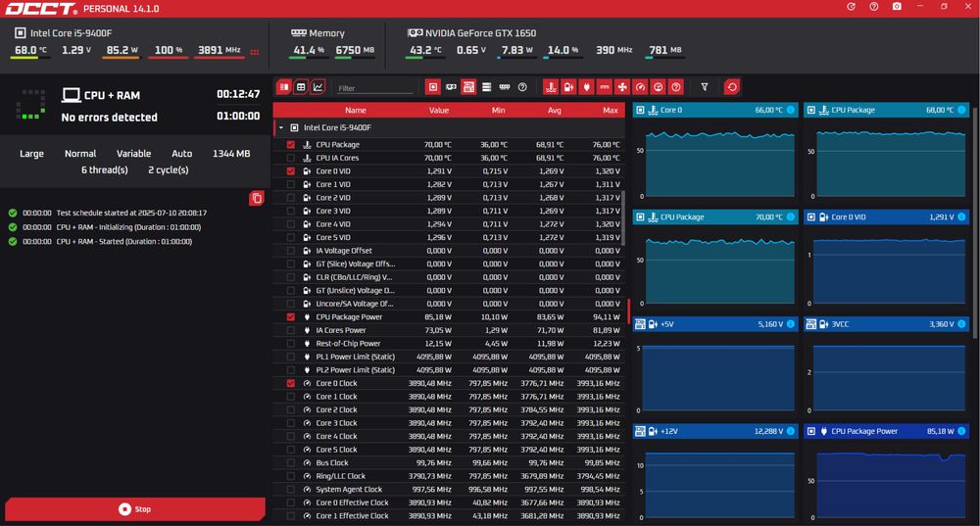Copy the test log with the red clipboard icon

(256, 199)
